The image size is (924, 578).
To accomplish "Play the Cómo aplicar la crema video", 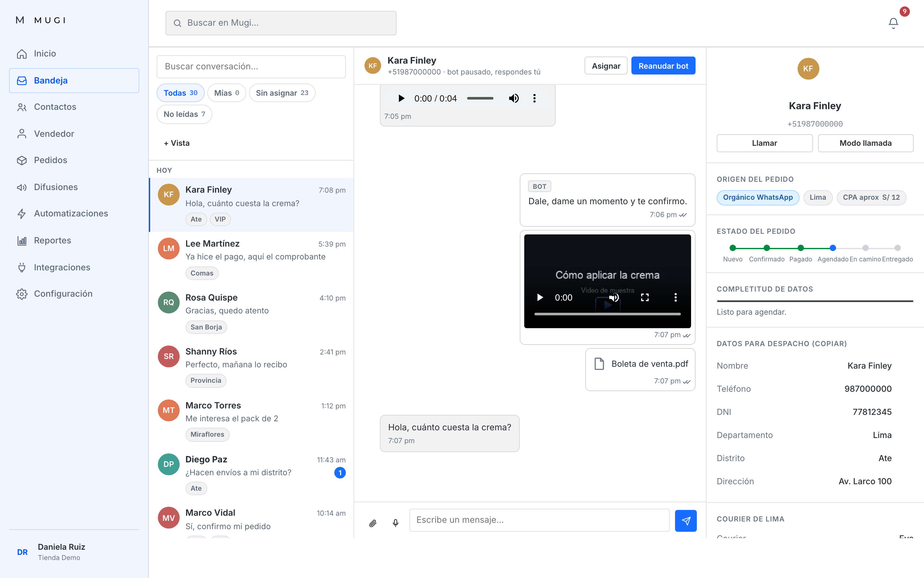I will (540, 297).
